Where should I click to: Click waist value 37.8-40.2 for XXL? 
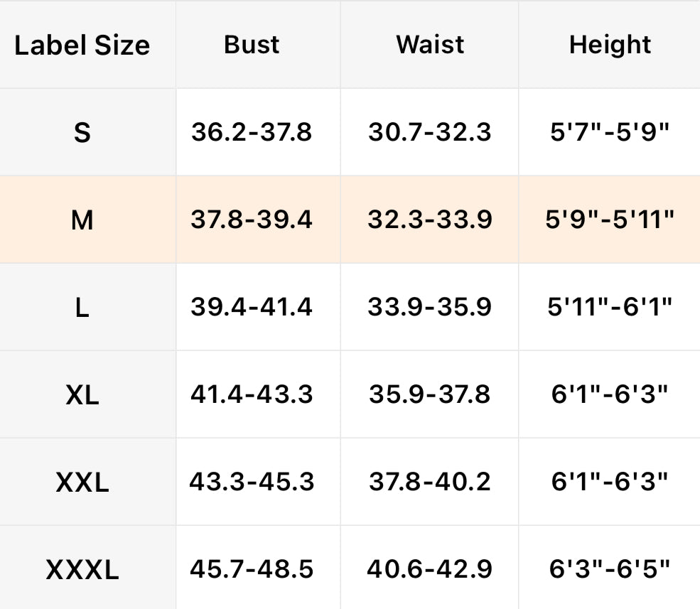(x=430, y=483)
